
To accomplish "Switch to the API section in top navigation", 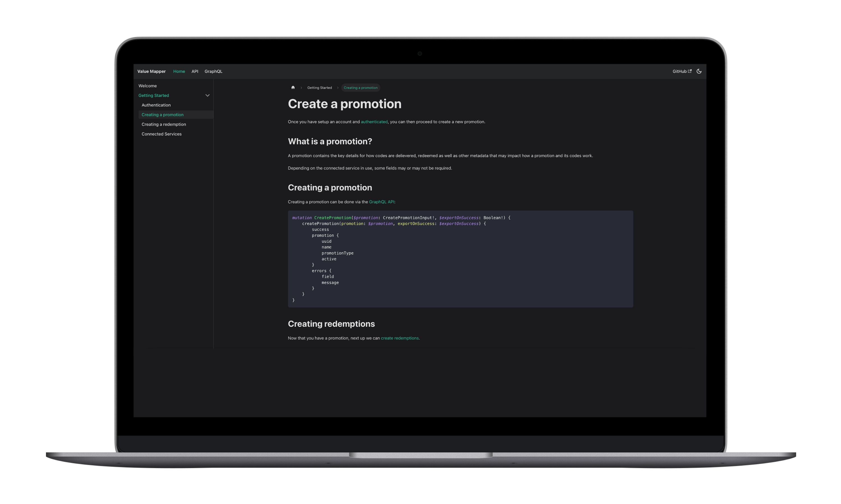I will coord(195,71).
